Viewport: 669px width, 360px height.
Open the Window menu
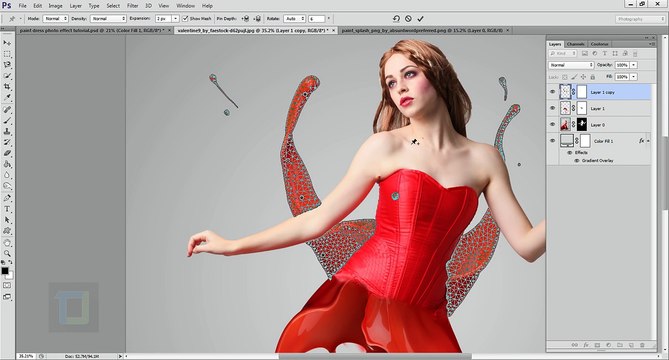click(x=186, y=6)
